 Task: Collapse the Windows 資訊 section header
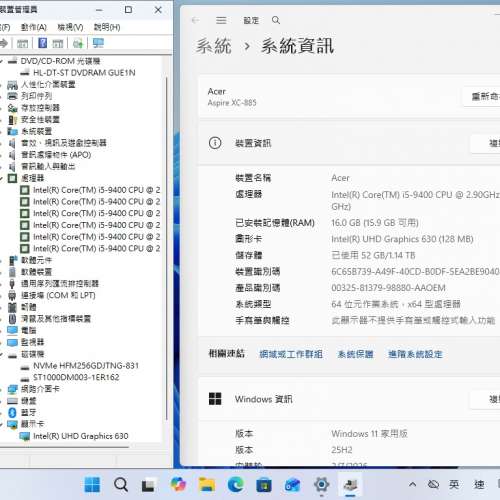[x=349, y=399]
